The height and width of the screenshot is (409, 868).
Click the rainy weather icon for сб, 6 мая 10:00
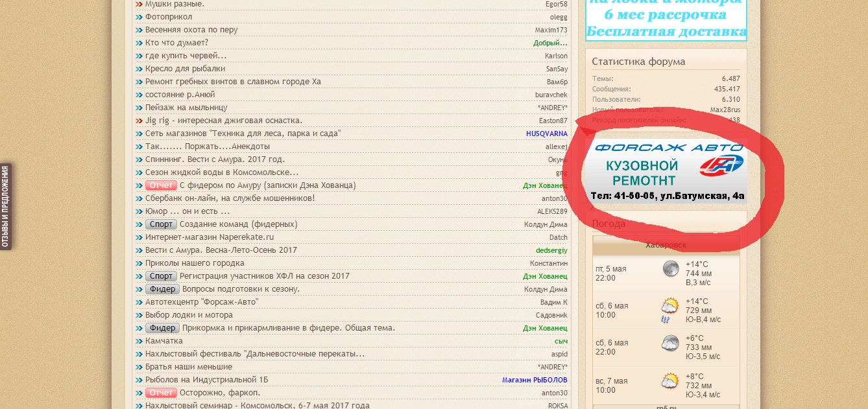(x=670, y=310)
